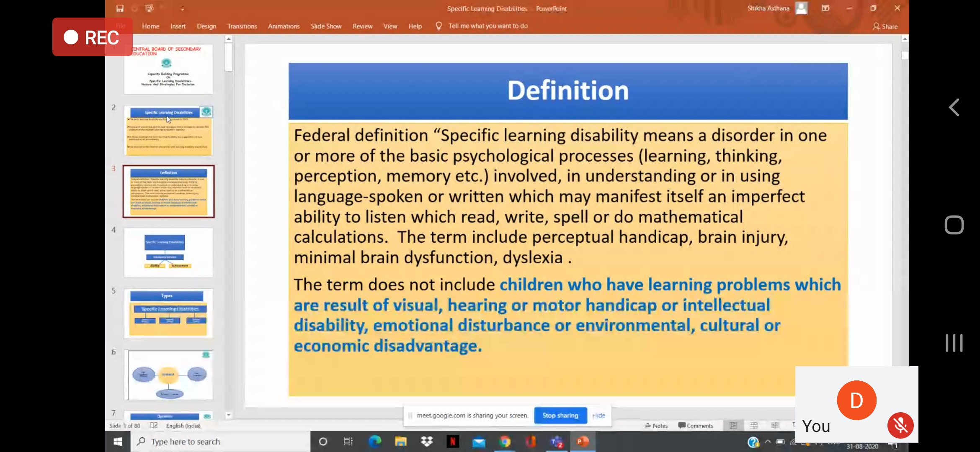Open the Office app icon on taskbar
This screenshot has width=980, height=452.
pyautogui.click(x=531, y=442)
